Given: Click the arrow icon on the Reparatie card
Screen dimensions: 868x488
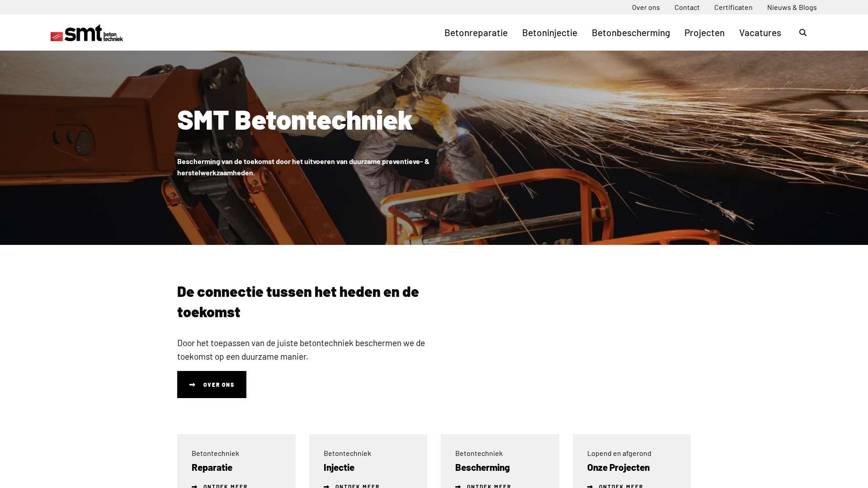Looking at the screenshot, I should 195,486.
